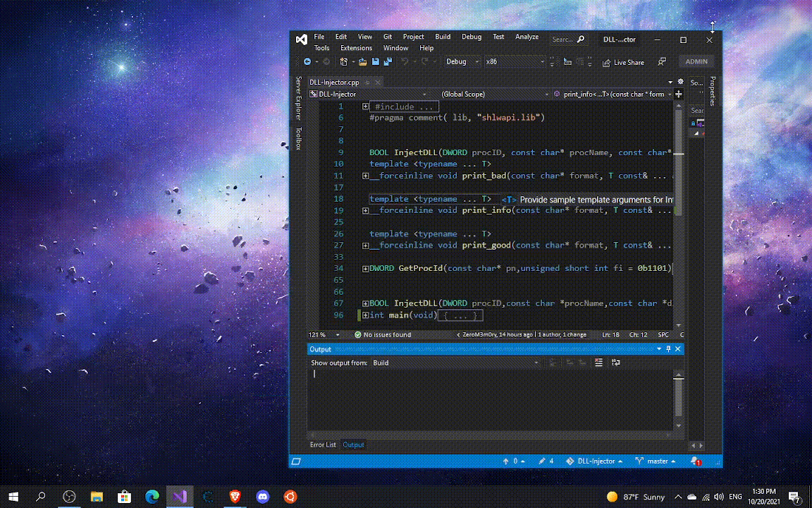Open the Send Feedback icon
This screenshot has width=812, height=508.
click(x=662, y=62)
